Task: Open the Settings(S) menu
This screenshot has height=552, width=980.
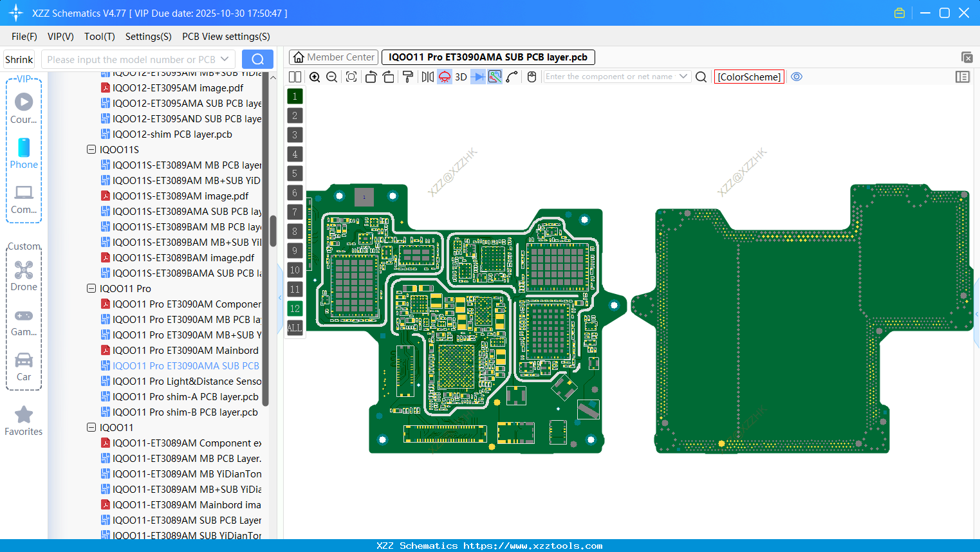Action: pyautogui.click(x=148, y=37)
